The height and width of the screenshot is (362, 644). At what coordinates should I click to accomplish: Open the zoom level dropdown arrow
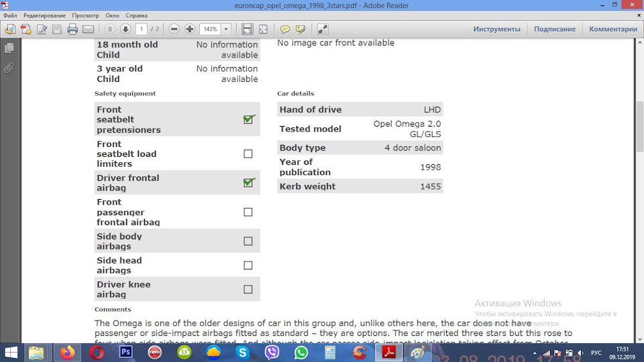pos(226,29)
